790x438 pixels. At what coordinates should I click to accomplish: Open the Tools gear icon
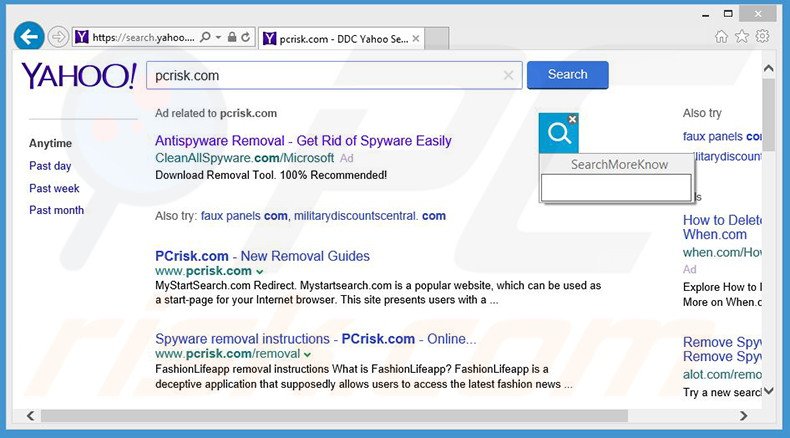click(x=762, y=36)
